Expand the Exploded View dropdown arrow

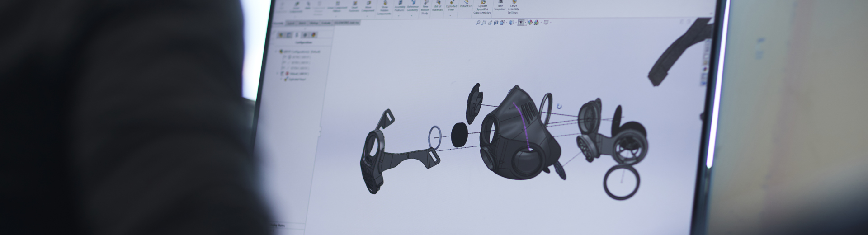pyautogui.click(x=451, y=15)
